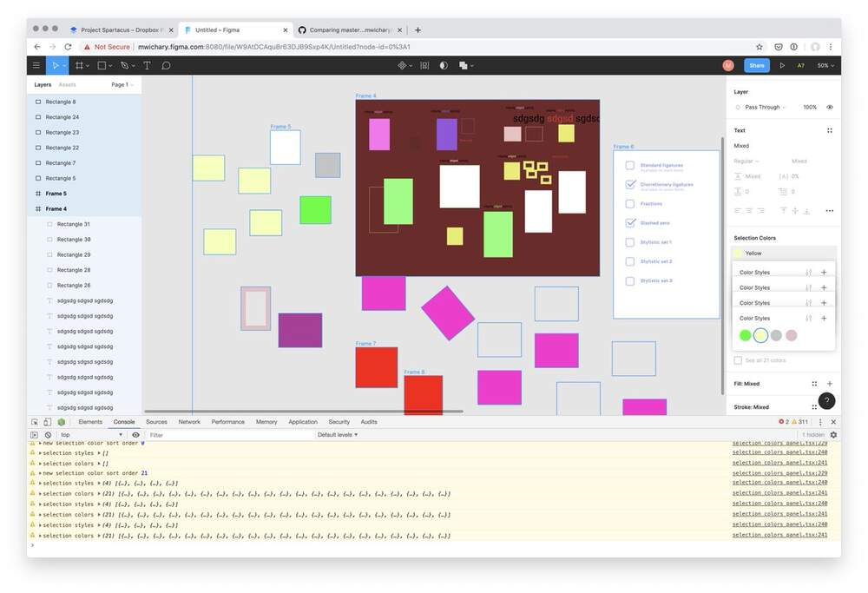Switch to the Assets tab
Viewport: 868px width, 593px height.
tap(67, 85)
